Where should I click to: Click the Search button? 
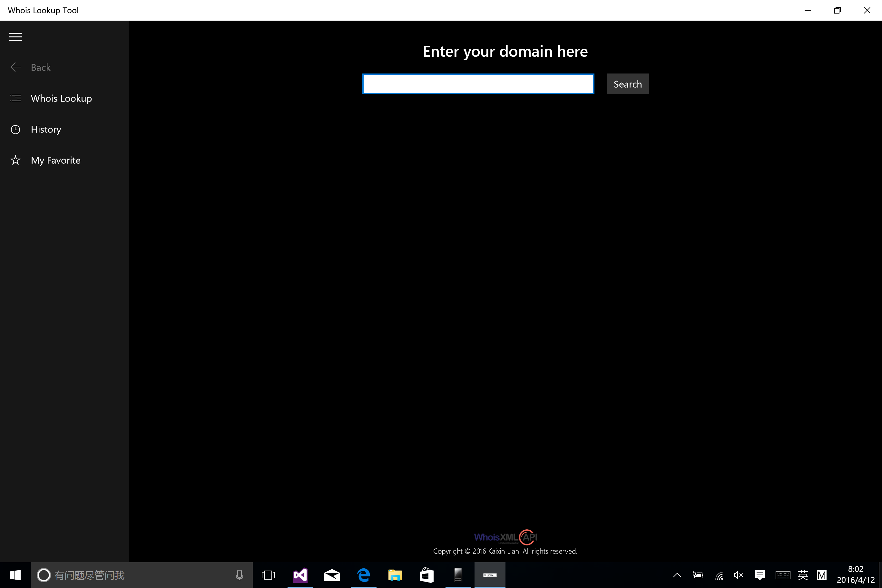click(628, 83)
